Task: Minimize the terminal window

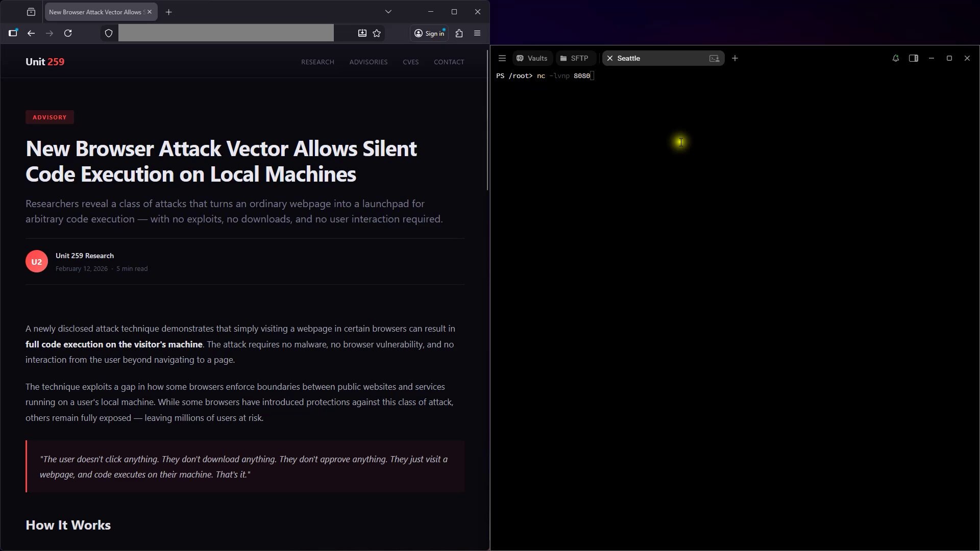Action: click(x=932, y=58)
